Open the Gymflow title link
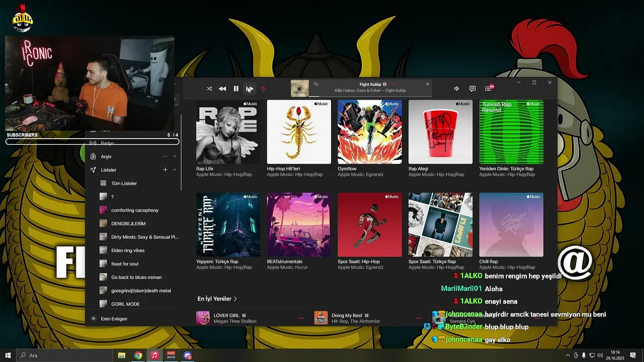Screen dimensions: 644x362 [347, 169]
